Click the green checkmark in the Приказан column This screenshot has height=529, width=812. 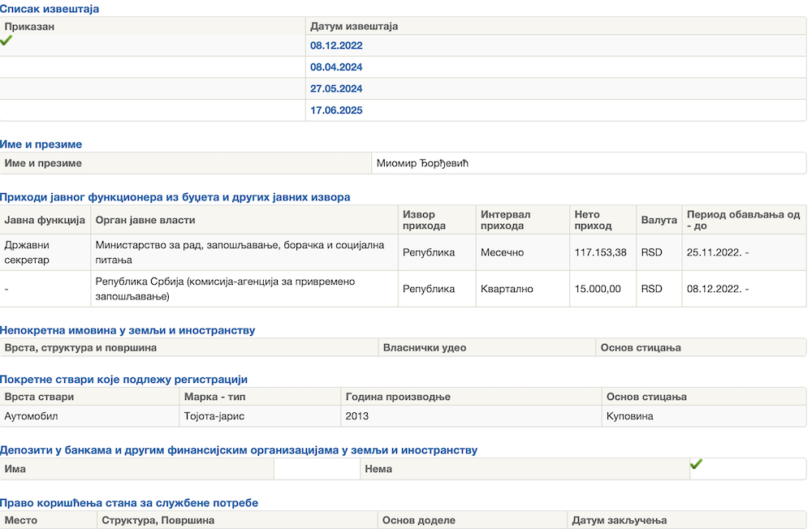6,40
